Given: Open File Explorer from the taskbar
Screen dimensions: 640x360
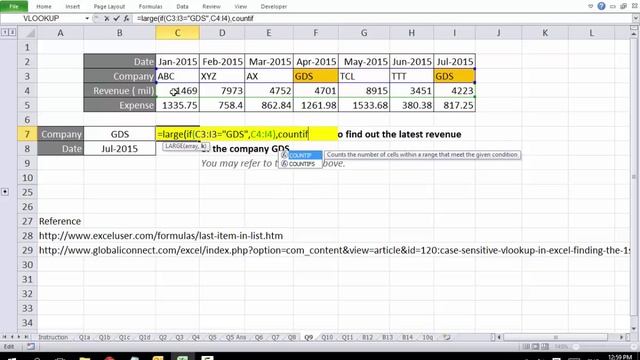Looking at the screenshot, I should (85, 358).
